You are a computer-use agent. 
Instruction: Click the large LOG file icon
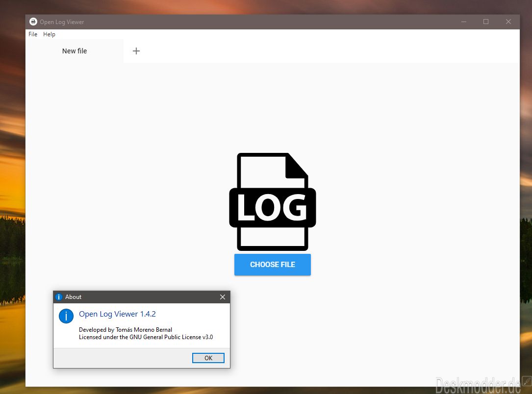tap(273, 202)
